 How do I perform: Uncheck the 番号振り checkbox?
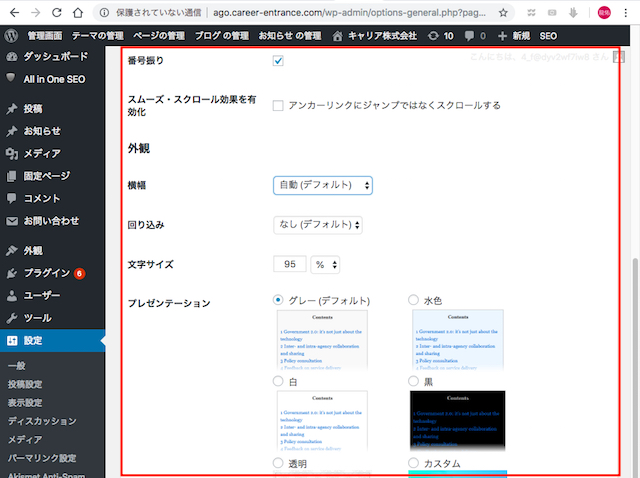[x=278, y=61]
